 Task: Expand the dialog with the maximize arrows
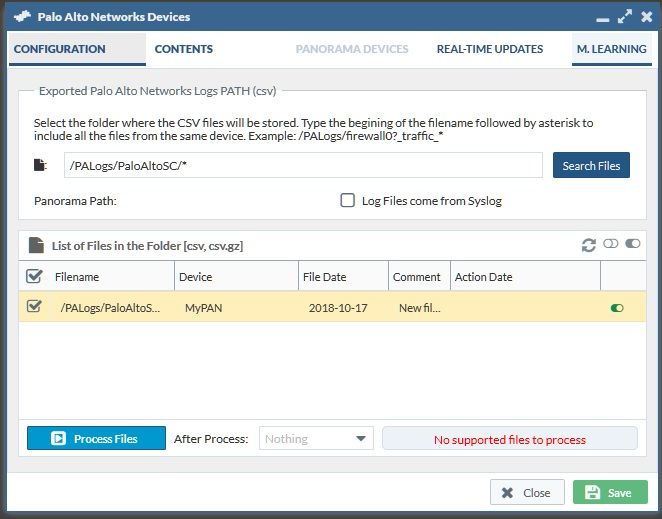(624, 17)
